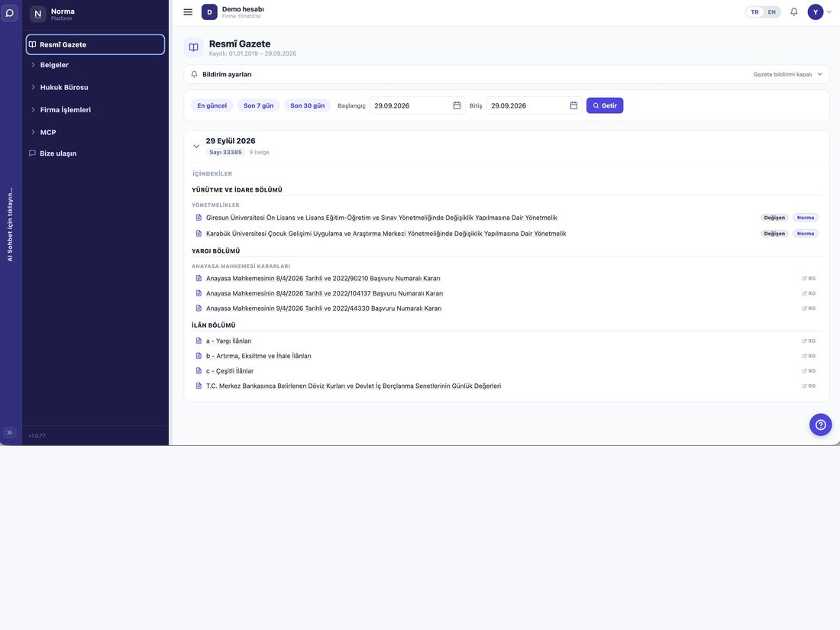The height and width of the screenshot is (630, 840).
Task: Click Norma tag on Karabük Üniversitesi row
Action: (x=805, y=234)
